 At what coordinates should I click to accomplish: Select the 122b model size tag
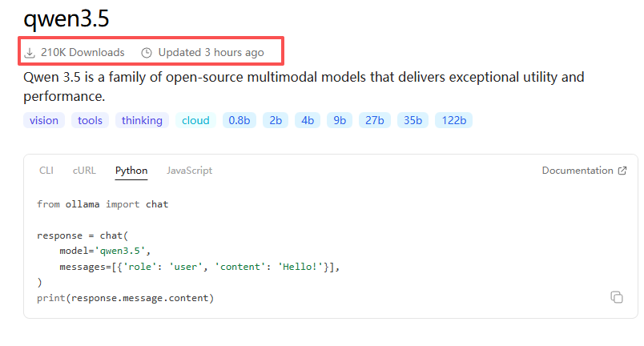[x=454, y=120]
